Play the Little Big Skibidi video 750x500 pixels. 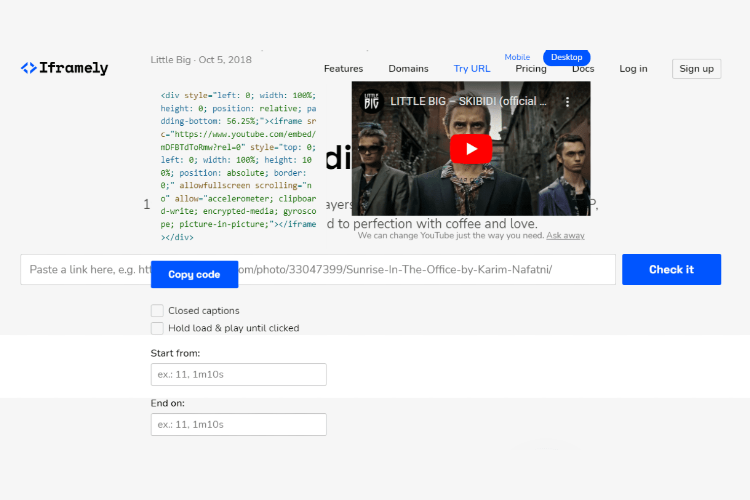point(471,149)
